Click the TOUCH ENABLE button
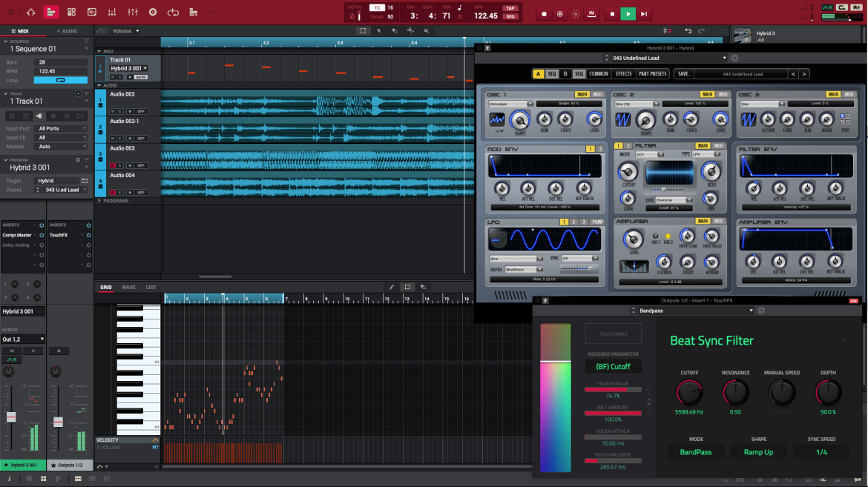868x487 pixels. 614,334
